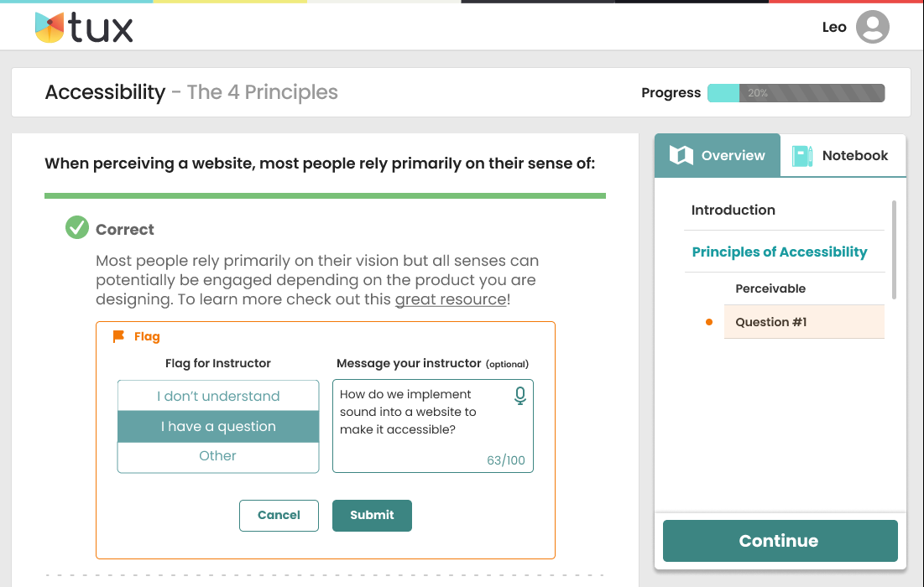Click the green Correct checkmark icon
Viewport: 924px width, 587px height.
click(77, 228)
